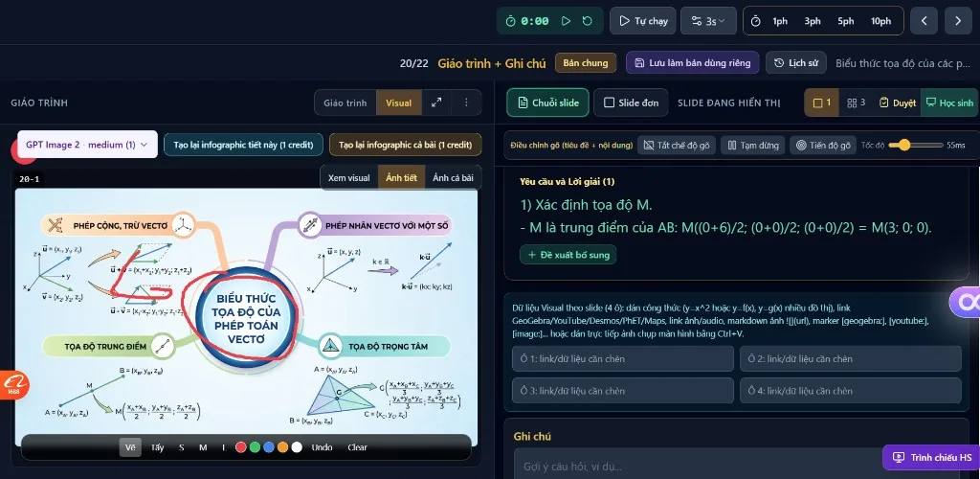Click Clear in drawing toolbar
Screen dimensions: 980x479
pos(358,447)
